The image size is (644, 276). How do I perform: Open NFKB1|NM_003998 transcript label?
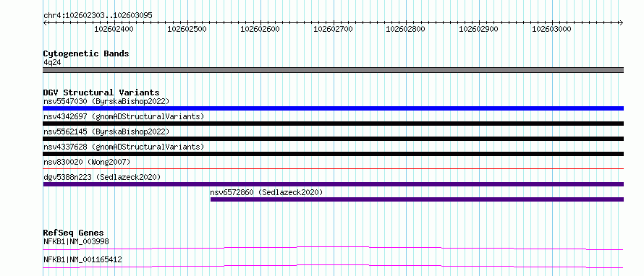(76, 241)
